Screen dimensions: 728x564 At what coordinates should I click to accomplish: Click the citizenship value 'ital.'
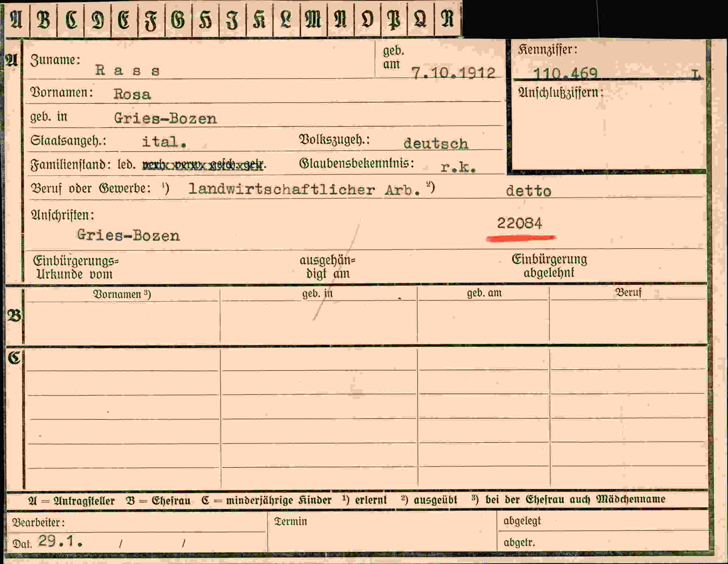(164, 142)
